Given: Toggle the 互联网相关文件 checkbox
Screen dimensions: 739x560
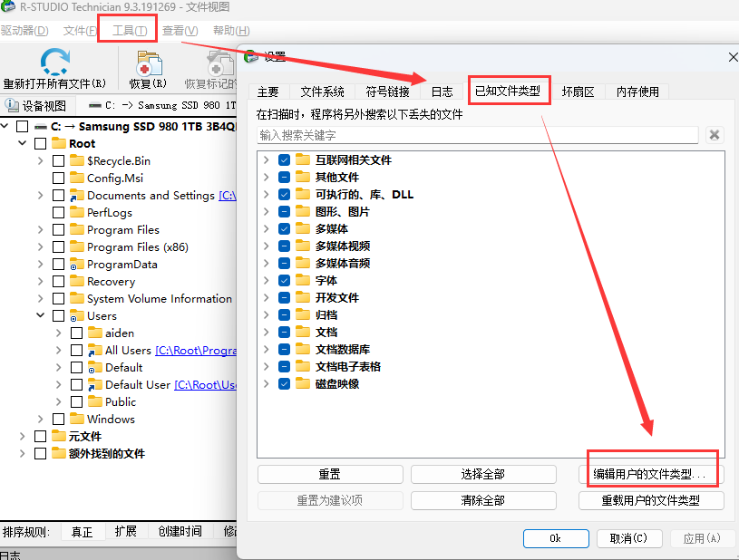Looking at the screenshot, I should coord(284,160).
